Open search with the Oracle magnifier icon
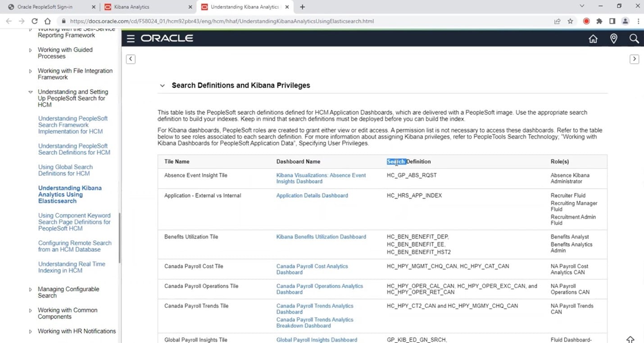 point(634,39)
